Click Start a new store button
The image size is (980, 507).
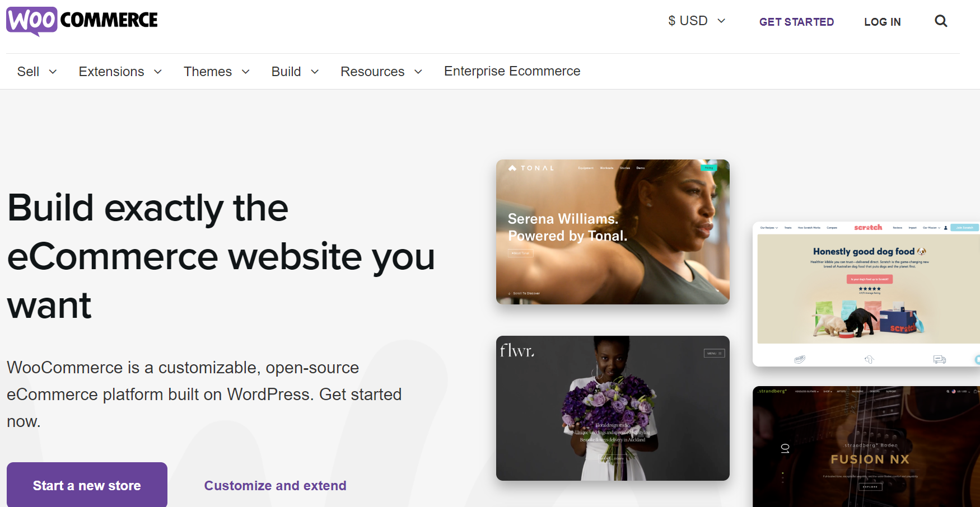[x=87, y=485]
